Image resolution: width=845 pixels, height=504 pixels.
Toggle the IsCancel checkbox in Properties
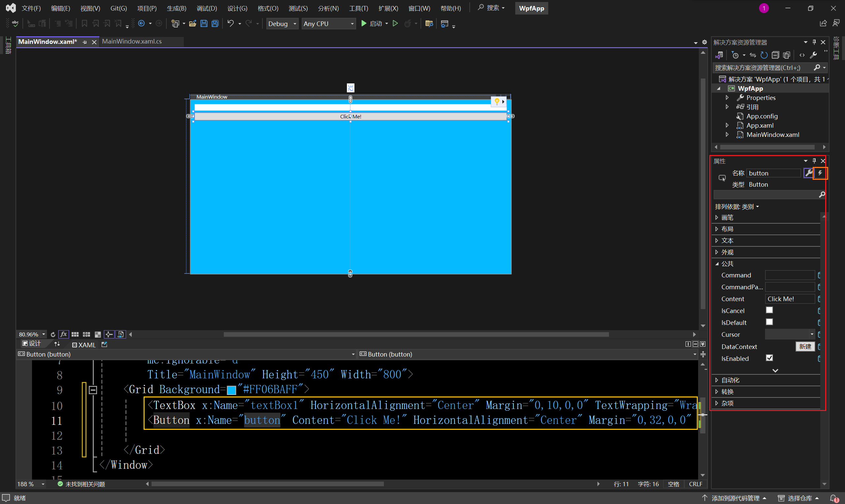click(769, 310)
